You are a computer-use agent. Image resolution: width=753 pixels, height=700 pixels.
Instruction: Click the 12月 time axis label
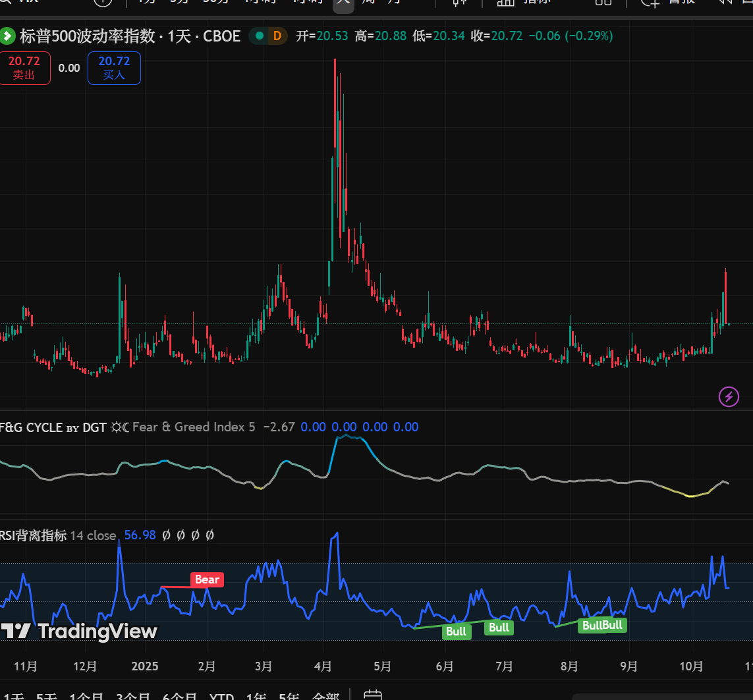pyautogui.click(x=85, y=666)
